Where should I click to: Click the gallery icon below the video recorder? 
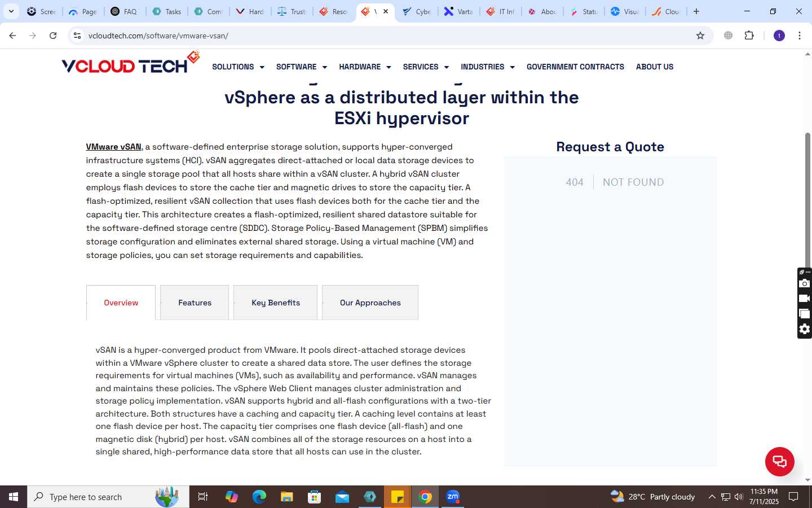[x=805, y=313]
